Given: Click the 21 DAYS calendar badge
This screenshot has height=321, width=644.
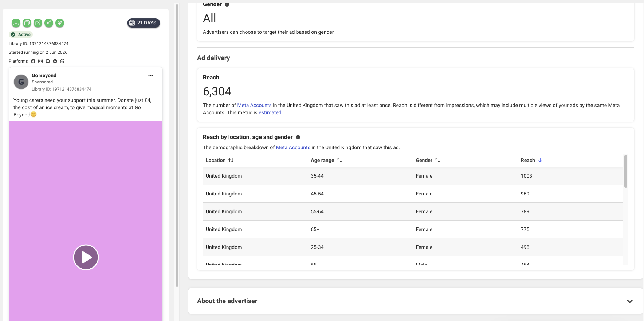Looking at the screenshot, I should pyautogui.click(x=144, y=23).
